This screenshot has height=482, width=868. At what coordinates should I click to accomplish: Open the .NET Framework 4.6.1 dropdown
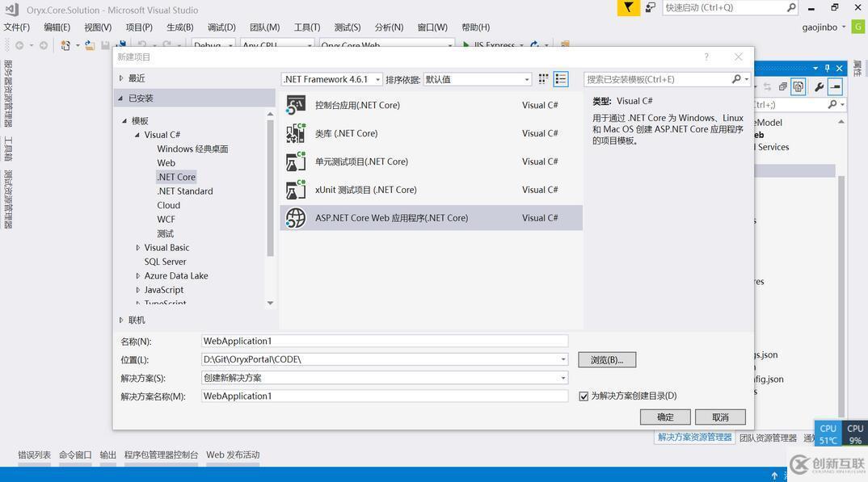click(x=377, y=79)
